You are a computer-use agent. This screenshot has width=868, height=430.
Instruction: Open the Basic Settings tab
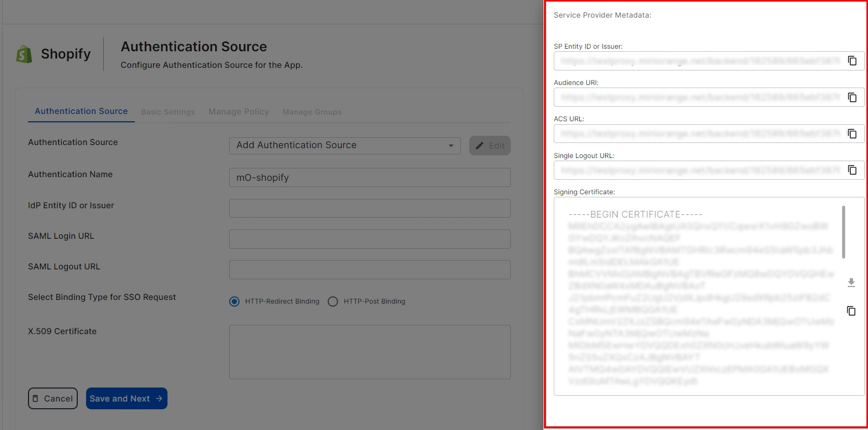click(x=168, y=112)
